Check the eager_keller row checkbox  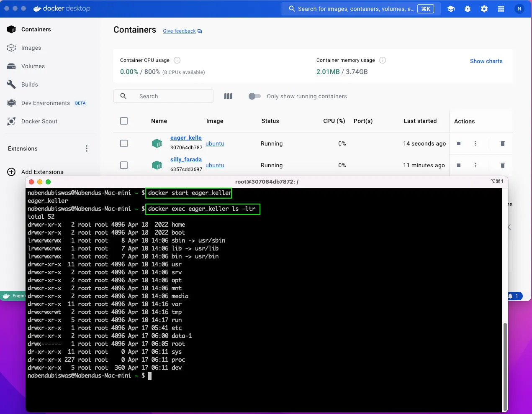(124, 143)
